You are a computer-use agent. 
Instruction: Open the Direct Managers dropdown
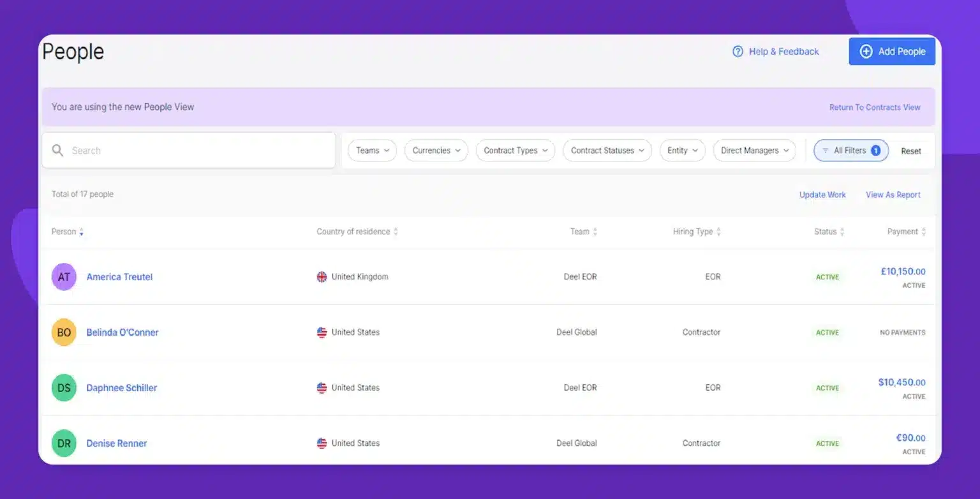(754, 151)
